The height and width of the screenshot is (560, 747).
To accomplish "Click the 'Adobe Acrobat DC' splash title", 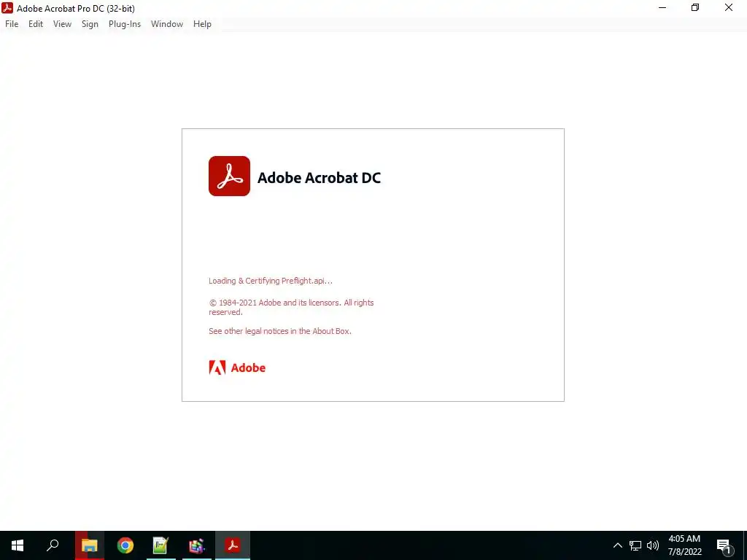I will (320, 178).
